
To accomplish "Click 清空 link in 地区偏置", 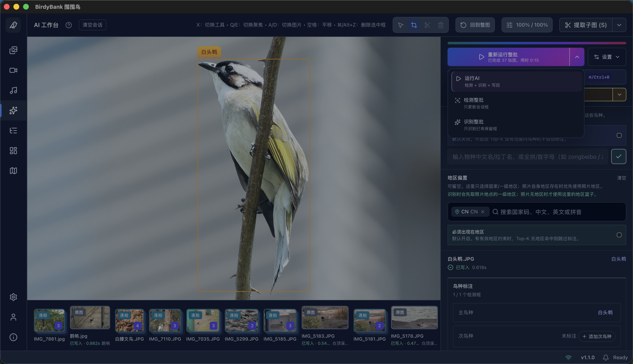I will (x=621, y=178).
